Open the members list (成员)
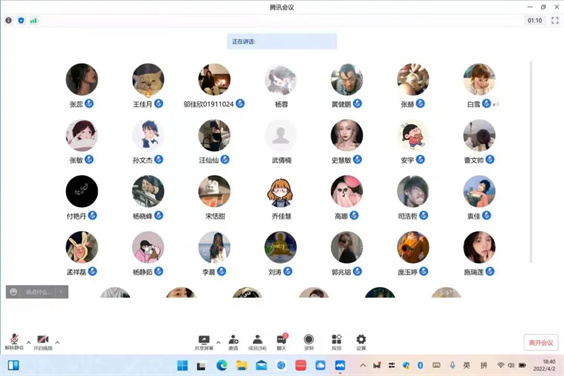This screenshot has height=376, width=564. 258,342
